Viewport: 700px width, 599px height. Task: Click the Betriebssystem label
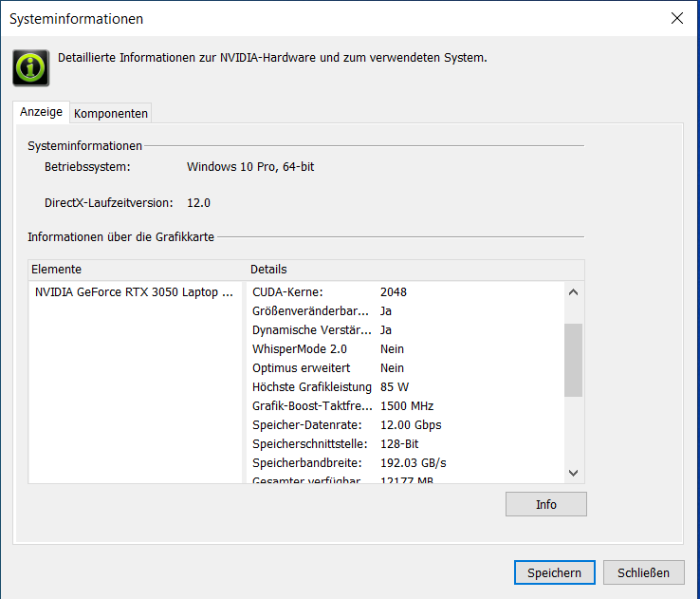coord(87,167)
